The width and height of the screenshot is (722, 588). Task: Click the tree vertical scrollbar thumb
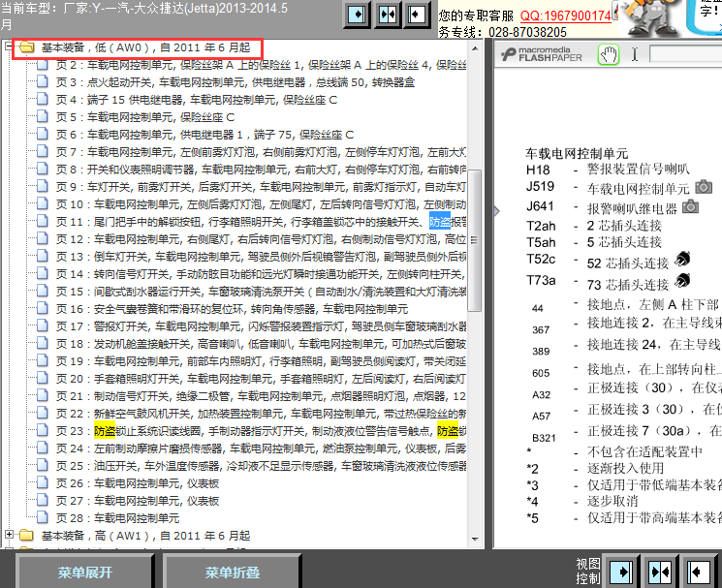tap(475, 240)
